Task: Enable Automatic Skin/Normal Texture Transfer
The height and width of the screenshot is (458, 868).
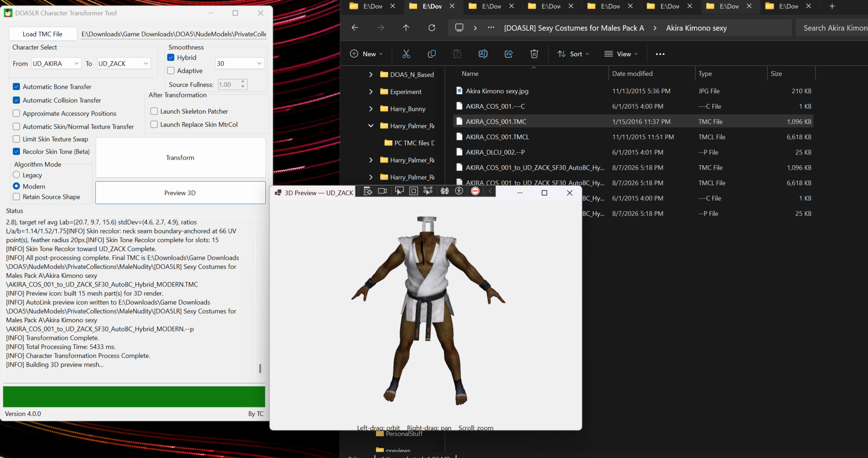Action: 16,126
